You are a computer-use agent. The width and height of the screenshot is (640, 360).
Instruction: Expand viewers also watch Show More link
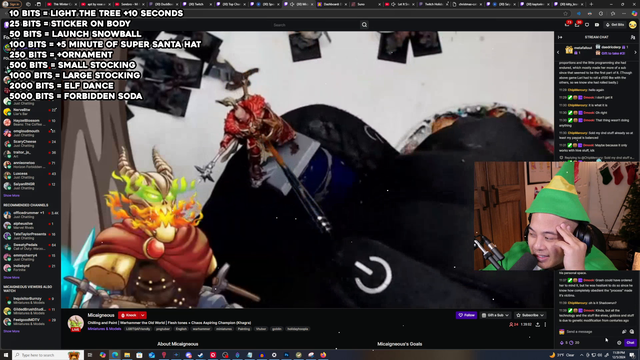11,331
